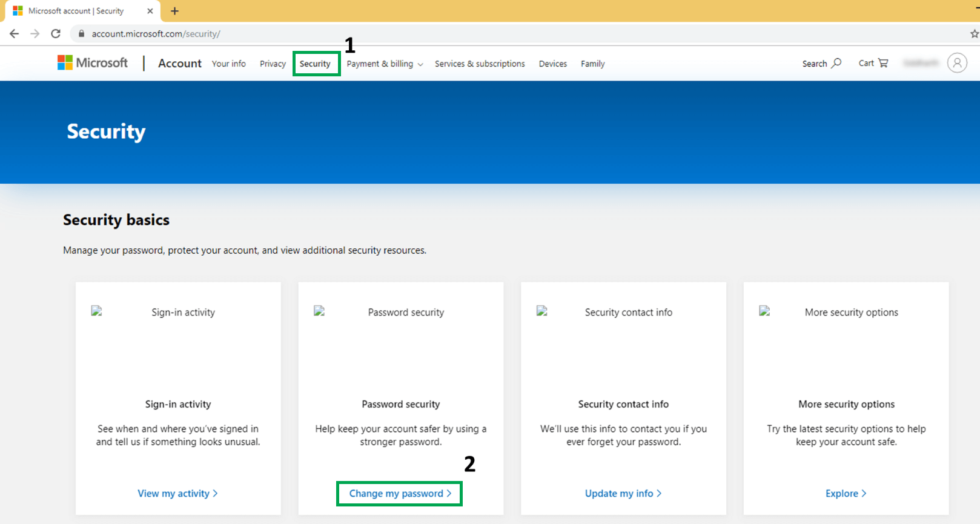Open View my activity link
980x524 pixels.
(177, 494)
